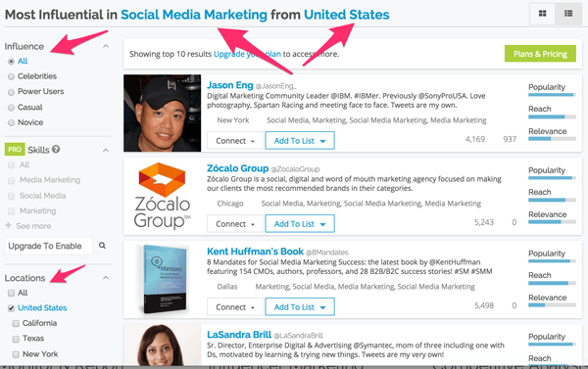Collapse the Skills filter section
Screen dimensions: 588x369
[x=106, y=150]
